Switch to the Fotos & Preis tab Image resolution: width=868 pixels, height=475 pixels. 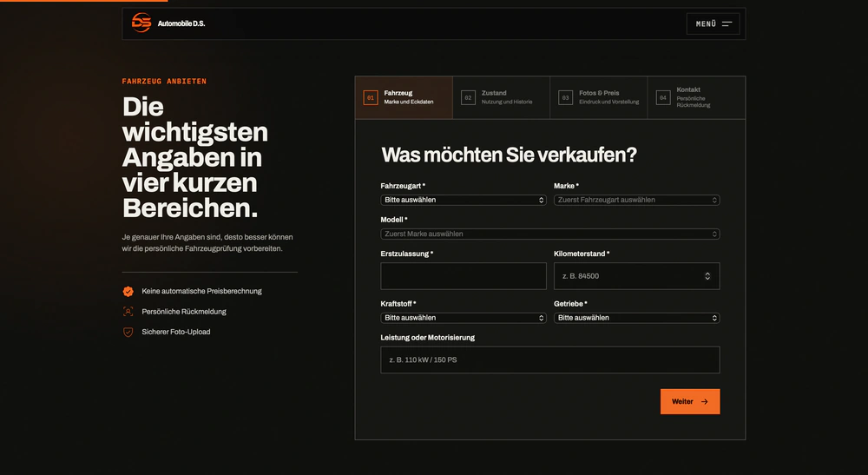point(599,97)
